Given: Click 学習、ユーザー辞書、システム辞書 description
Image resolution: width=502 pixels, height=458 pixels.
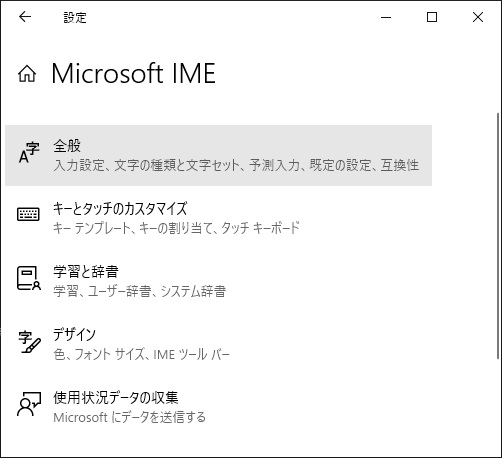Looking at the screenshot, I should tap(140, 291).
